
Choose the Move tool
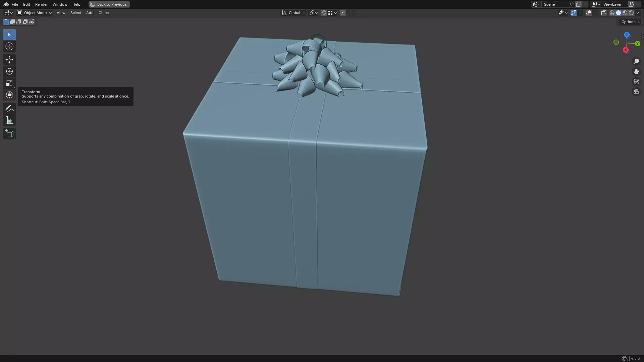pyautogui.click(x=9, y=60)
